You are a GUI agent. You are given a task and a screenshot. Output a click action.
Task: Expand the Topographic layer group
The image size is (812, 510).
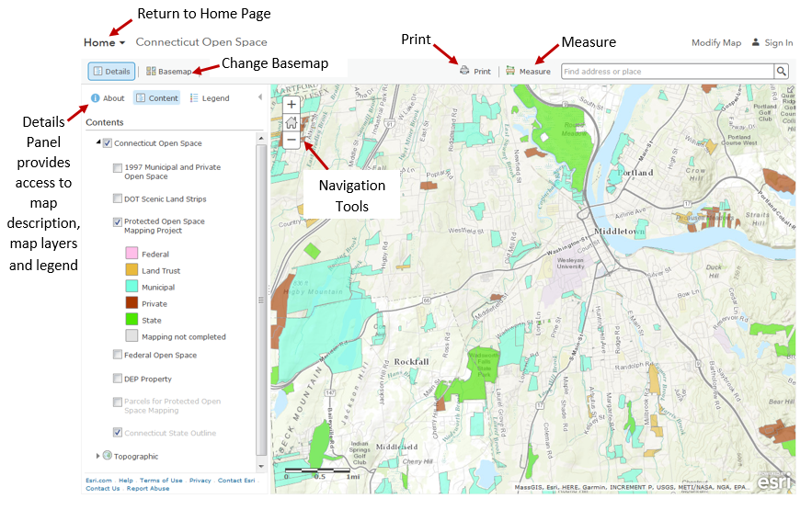(97, 456)
